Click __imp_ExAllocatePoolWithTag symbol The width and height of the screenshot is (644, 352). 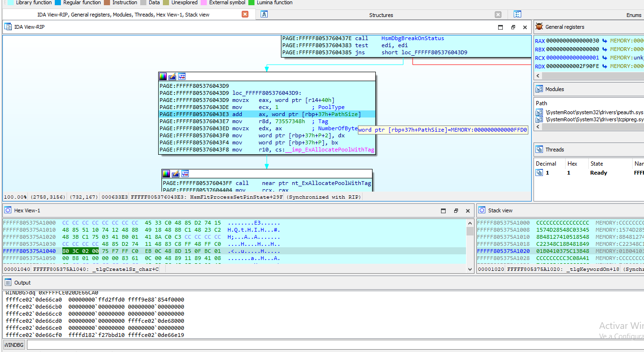point(330,150)
